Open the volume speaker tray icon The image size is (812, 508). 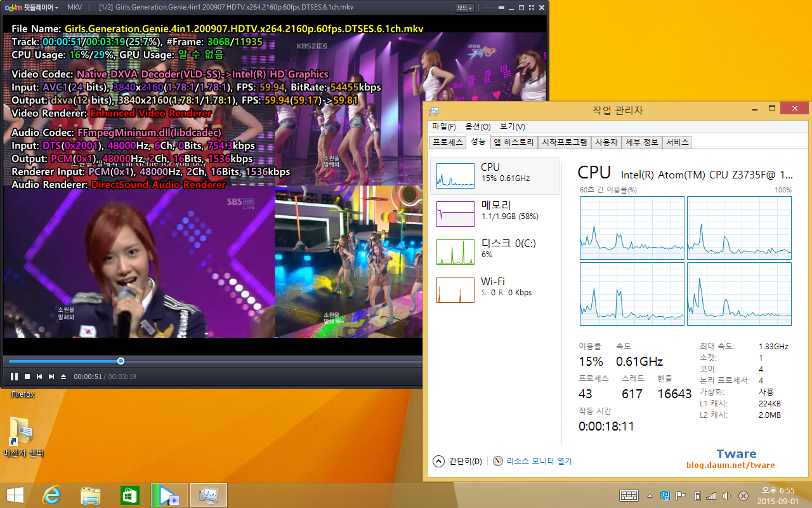[727, 495]
